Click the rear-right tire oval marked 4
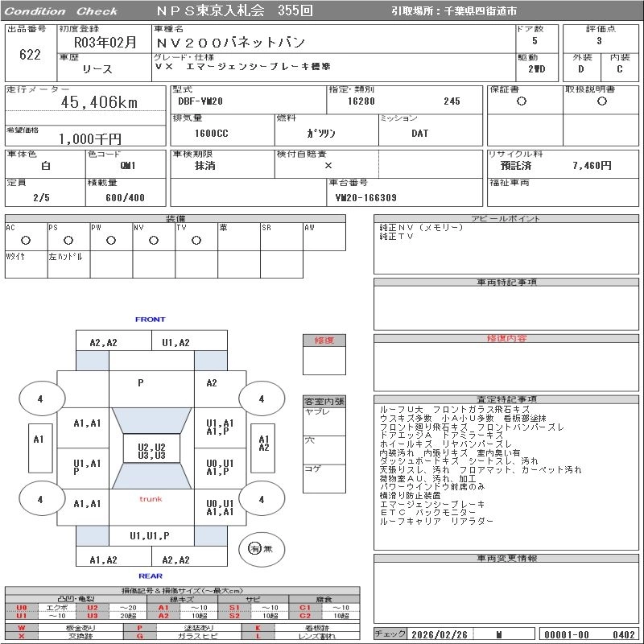The width and height of the screenshot is (644, 644). [262, 499]
